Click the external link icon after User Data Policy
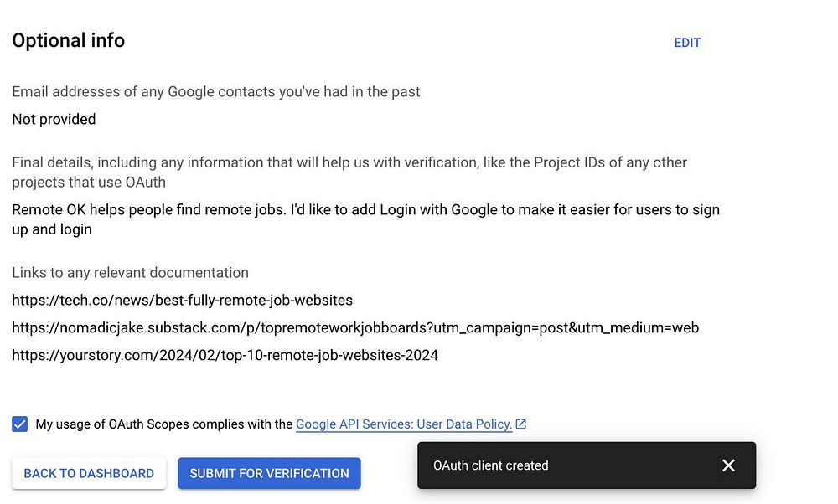The image size is (838, 504). pos(521,424)
